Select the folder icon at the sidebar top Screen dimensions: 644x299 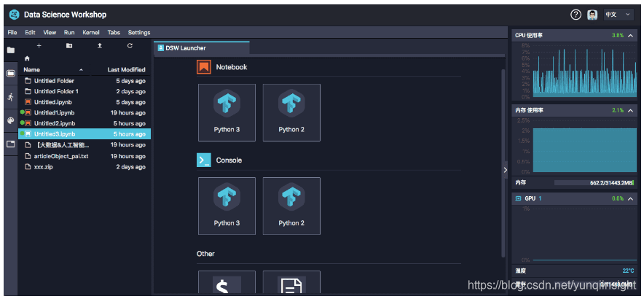[x=11, y=50]
